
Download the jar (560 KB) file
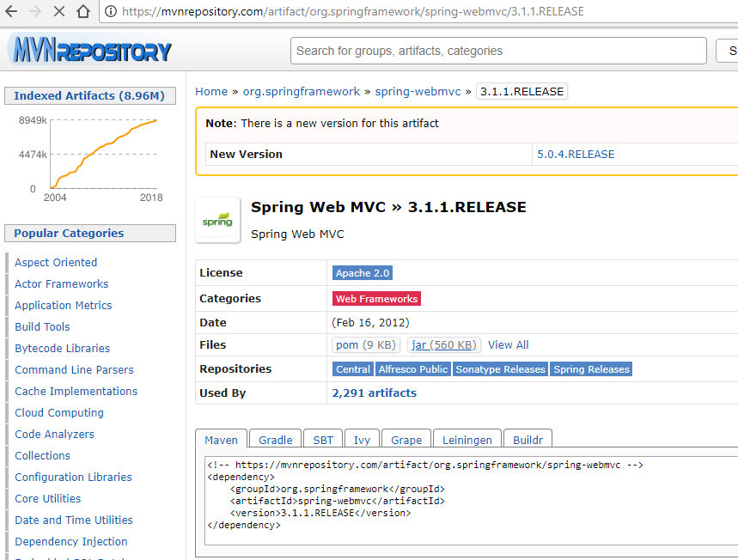coord(444,345)
